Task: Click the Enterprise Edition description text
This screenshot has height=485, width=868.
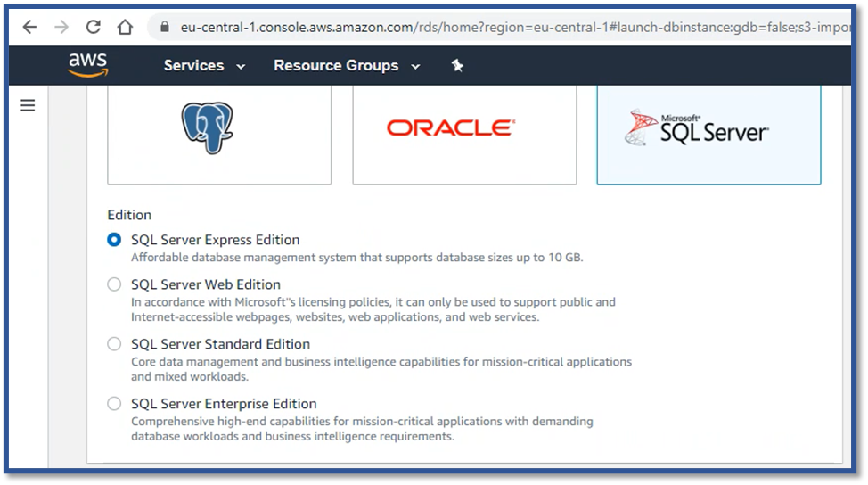Action: pyautogui.click(x=362, y=429)
